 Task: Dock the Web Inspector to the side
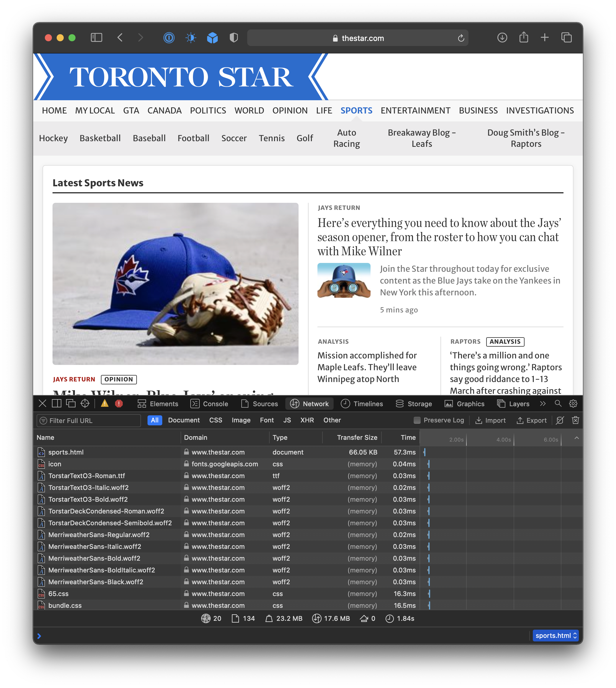(57, 404)
